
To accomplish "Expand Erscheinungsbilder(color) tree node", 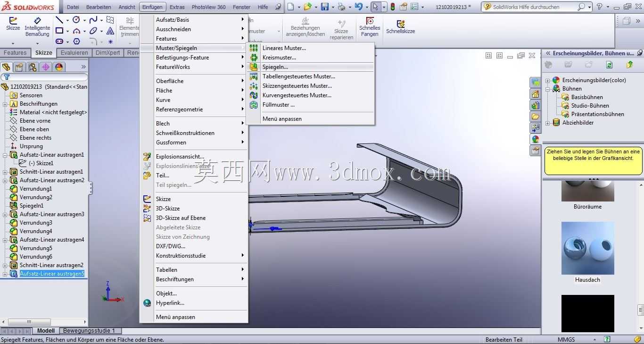I will (548, 80).
